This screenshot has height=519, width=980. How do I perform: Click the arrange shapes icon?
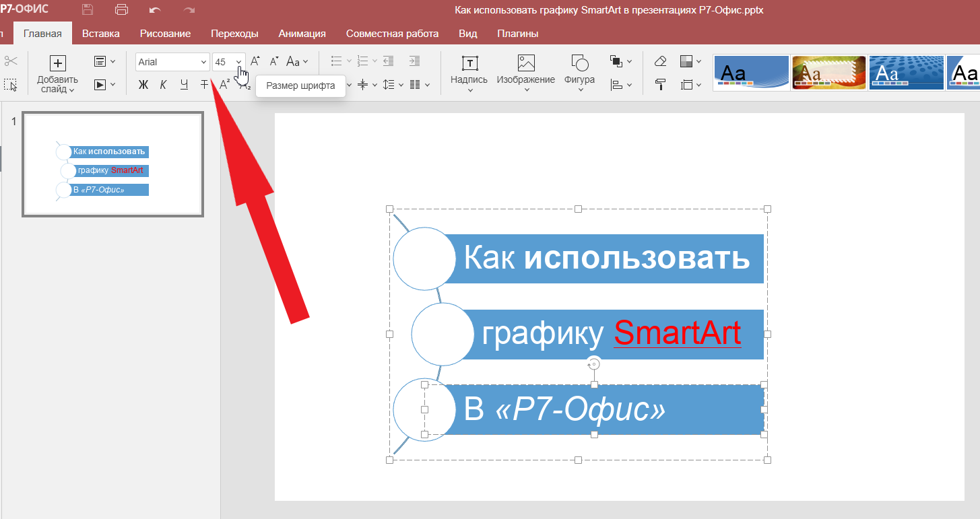tap(616, 61)
